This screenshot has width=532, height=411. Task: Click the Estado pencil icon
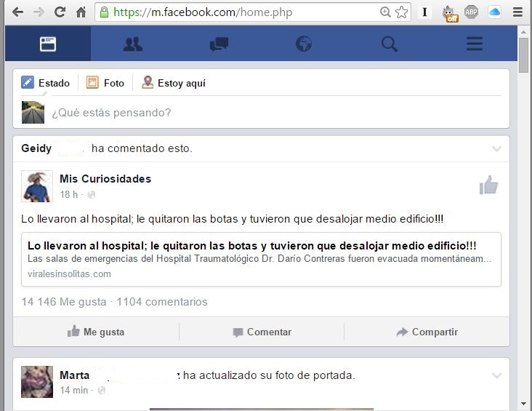click(28, 82)
